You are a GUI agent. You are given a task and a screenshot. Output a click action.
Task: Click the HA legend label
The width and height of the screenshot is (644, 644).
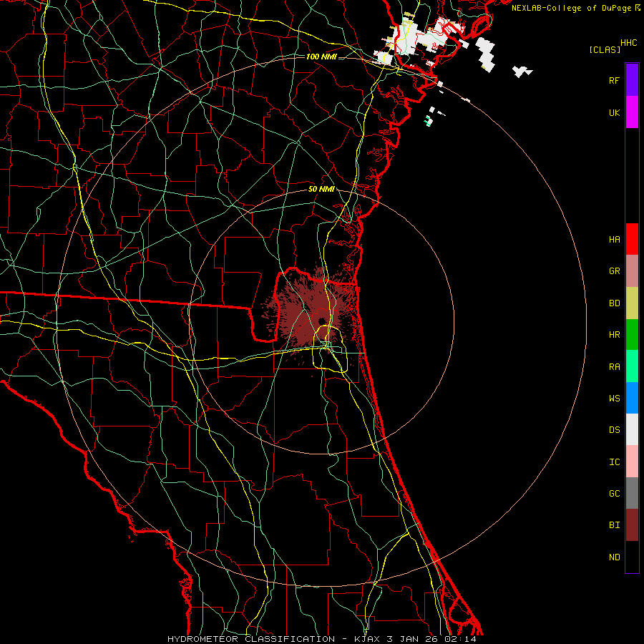pos(614,239)
